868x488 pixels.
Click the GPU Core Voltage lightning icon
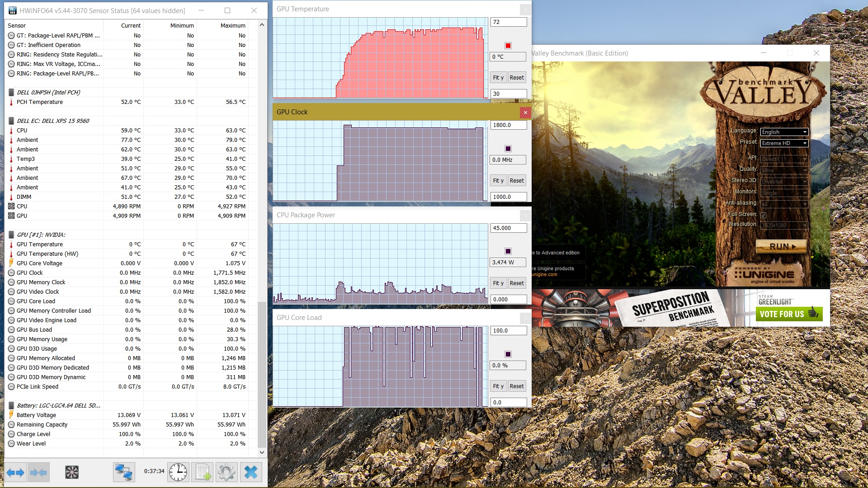pyautogui.click(x=11, y=263)
